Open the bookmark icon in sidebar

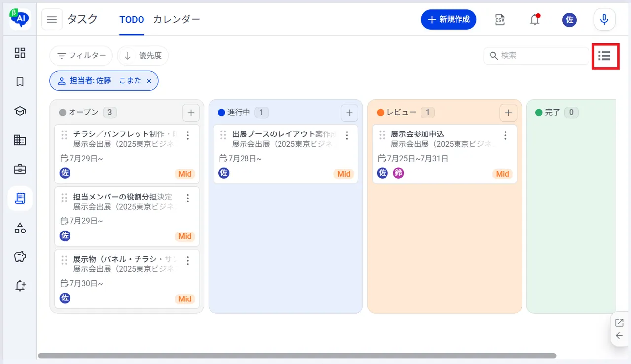pos(20,82)
